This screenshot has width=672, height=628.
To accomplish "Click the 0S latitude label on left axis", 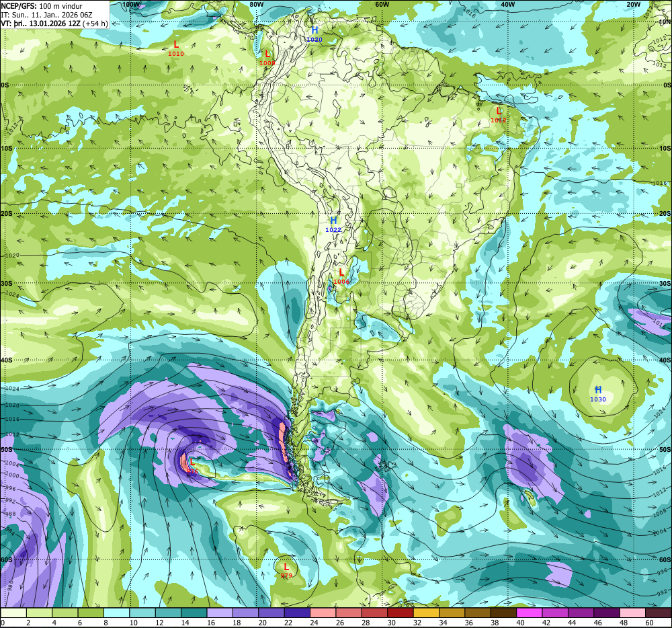I will (x=5, y=85).
